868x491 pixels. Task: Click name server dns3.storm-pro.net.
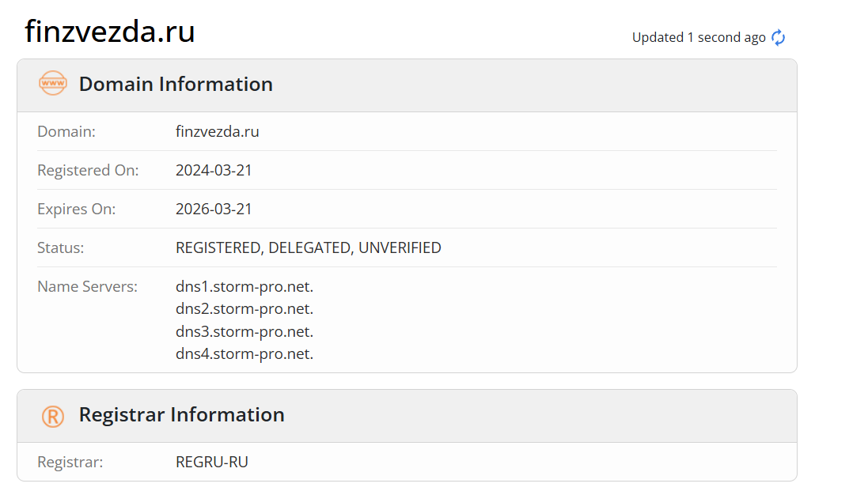click(x=244, y=331)
